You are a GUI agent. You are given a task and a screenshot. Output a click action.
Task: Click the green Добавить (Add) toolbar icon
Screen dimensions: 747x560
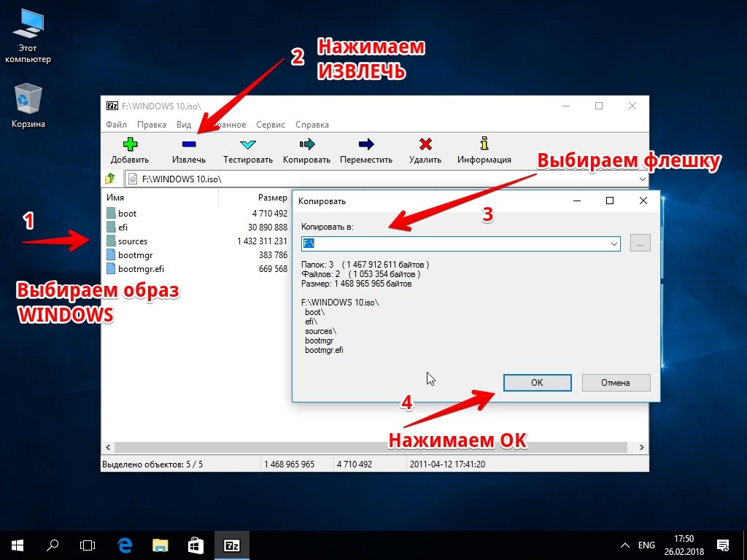pyautogui.click(x=130, y=144)
